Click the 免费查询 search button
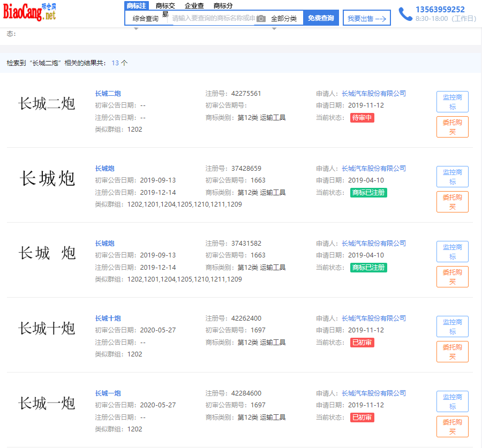The width and height of the screenshot is (482, 448). [321, 18]
